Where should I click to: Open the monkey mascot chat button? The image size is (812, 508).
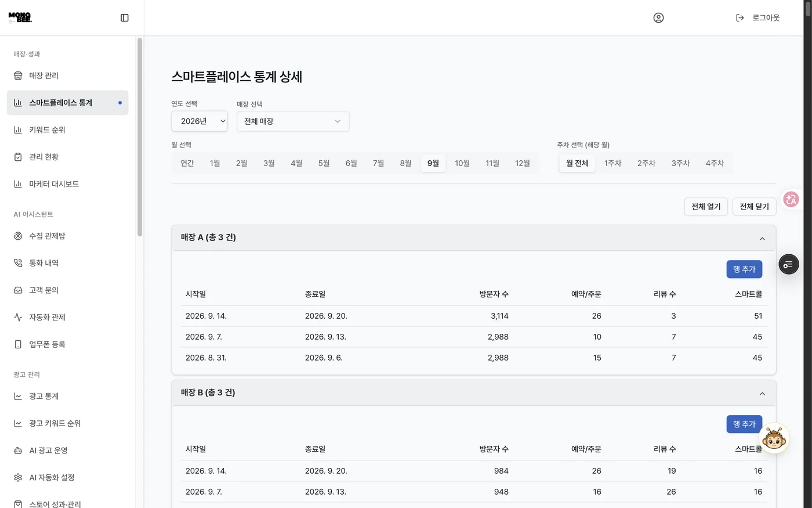[774, 438]
